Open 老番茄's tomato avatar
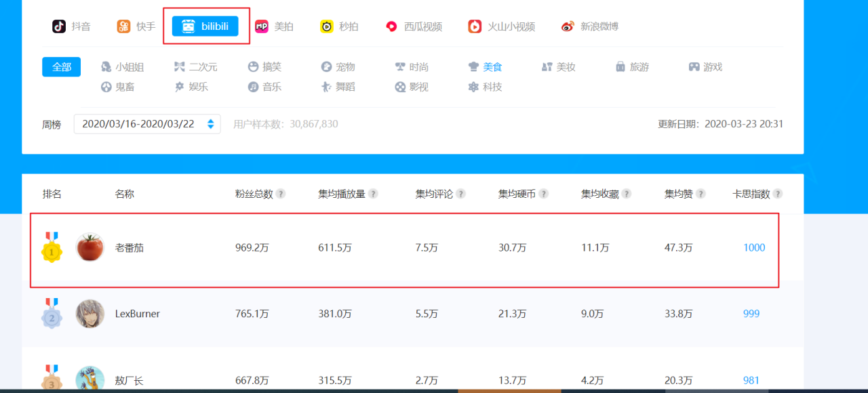 click(x=90, y=247)
